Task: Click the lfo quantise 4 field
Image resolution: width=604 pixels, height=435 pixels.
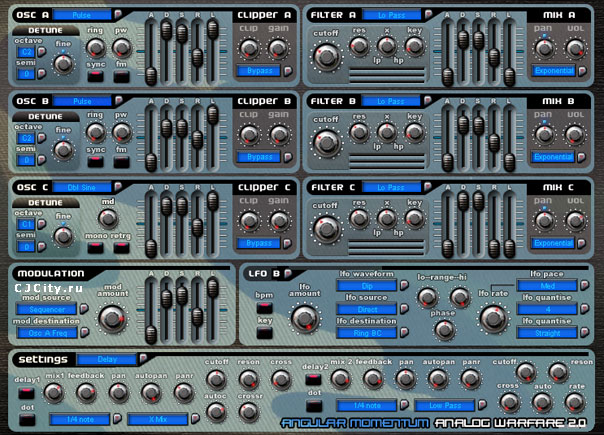Action: [547, 309]
